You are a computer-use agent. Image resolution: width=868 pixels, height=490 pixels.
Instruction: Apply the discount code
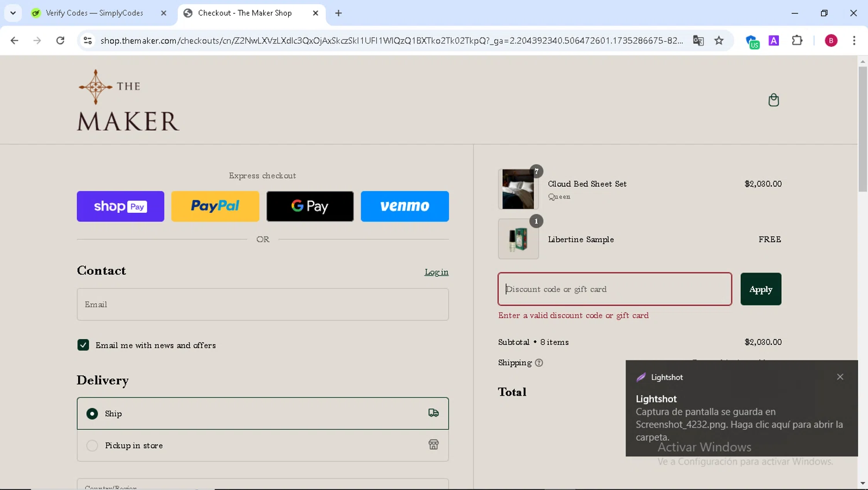click(x=760, y=289)
